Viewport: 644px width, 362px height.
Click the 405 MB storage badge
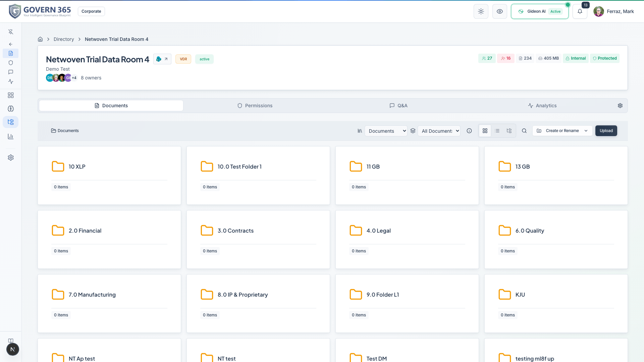tap(549, 58)
